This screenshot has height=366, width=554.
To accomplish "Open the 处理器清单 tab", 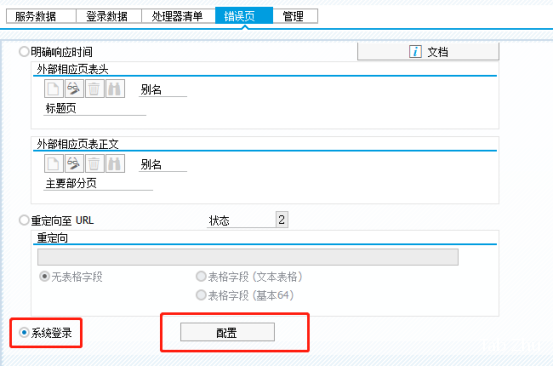I will click(x=178, y=16).
